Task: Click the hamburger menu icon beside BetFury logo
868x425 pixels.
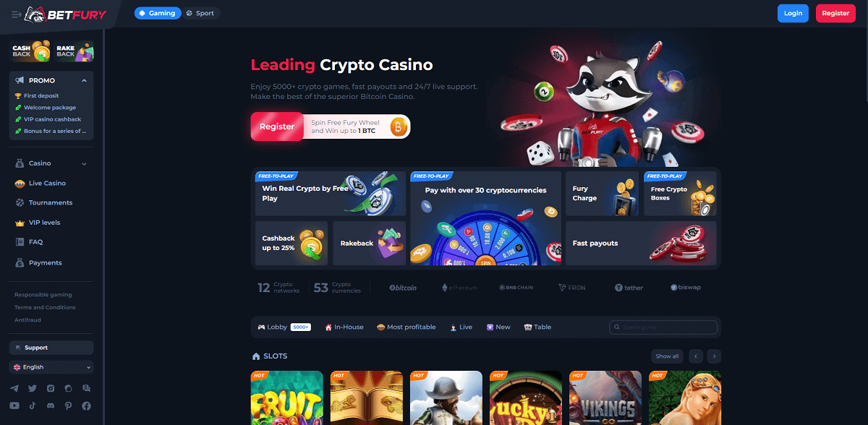Action: 16,14
